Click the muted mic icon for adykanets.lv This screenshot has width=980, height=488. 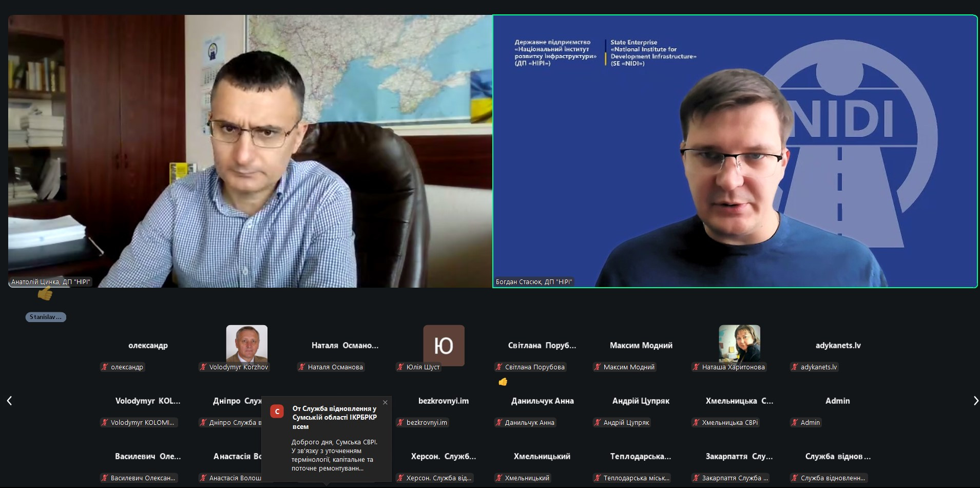795,367
